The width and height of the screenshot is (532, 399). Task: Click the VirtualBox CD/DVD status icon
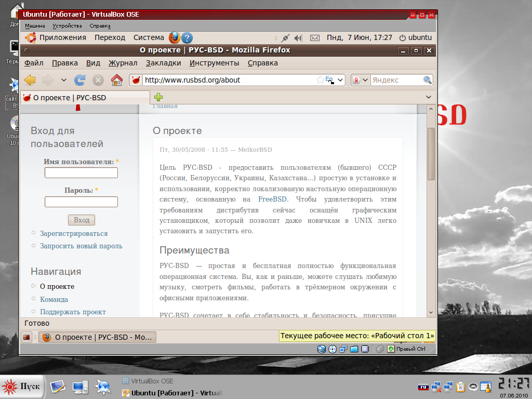[332, 349]
